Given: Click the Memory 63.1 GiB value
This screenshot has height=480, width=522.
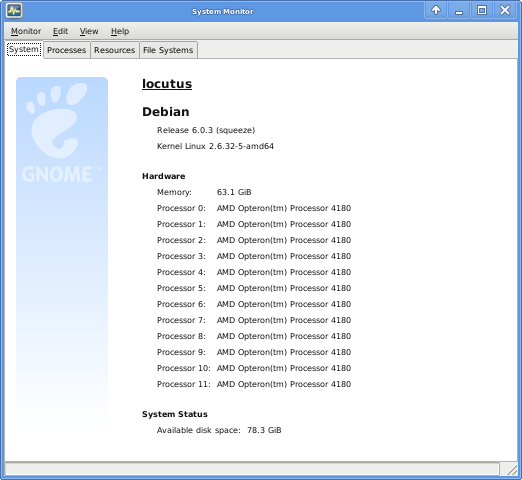Looking at the screenshot, I should click(234, 192).
